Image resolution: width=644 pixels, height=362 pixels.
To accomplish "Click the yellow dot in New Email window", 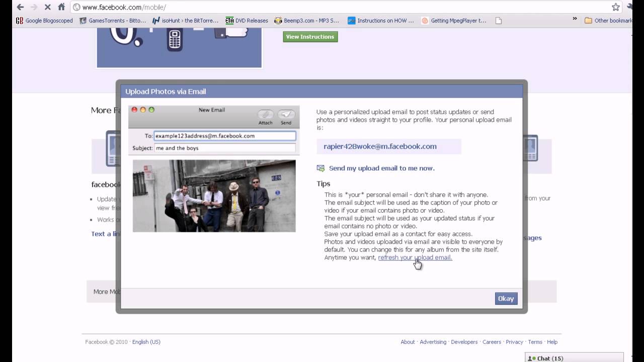I will (x=143, y=110).
